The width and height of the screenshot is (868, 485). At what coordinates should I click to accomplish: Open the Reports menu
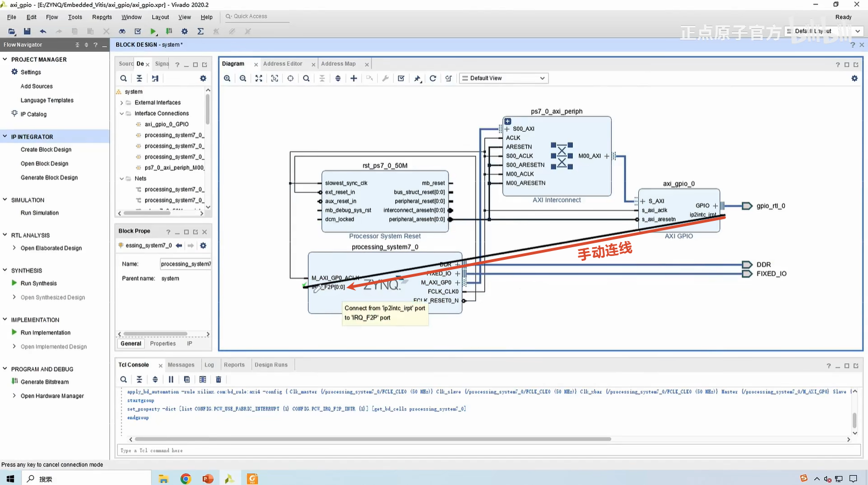coord(102,17)
